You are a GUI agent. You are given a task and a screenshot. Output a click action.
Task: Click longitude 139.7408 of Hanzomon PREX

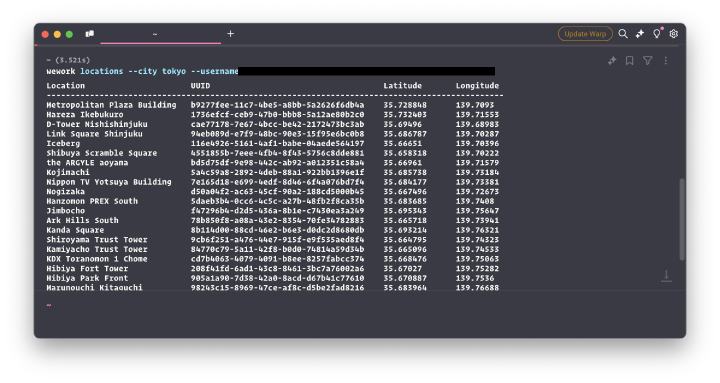tap(475, 201)
